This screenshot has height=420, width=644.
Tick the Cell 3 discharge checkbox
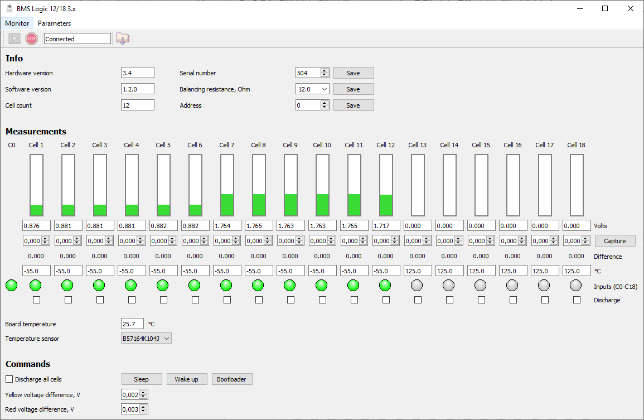[100, 300]
